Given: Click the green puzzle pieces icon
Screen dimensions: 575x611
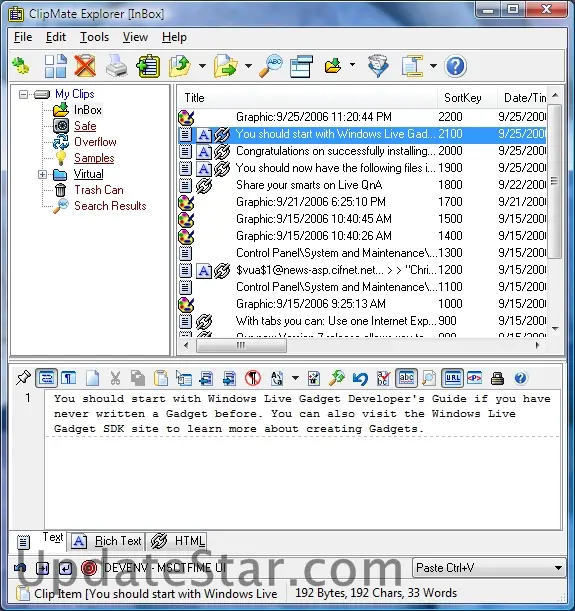Looking at the screenshot, I should [x=21, y=65].
